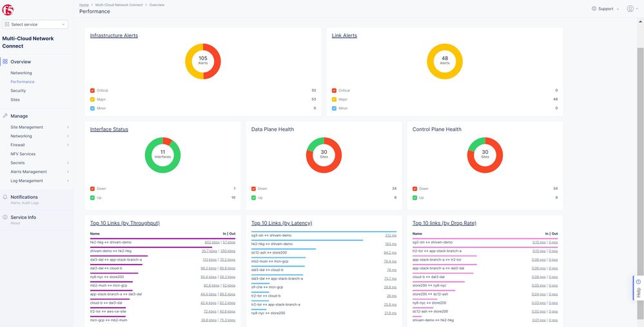Toggle Major checkbox in Link Alerts

pyautogui.click(x=334, y=100)
